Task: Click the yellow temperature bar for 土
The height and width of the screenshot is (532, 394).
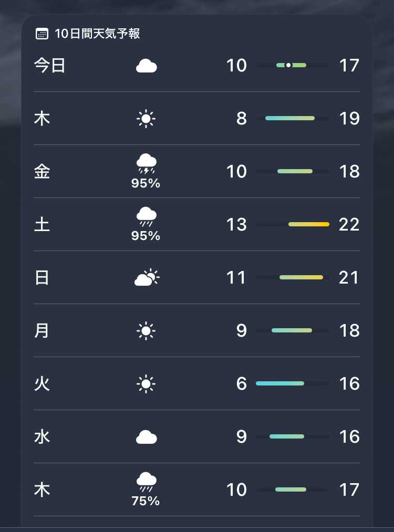Action: [309, 224]
